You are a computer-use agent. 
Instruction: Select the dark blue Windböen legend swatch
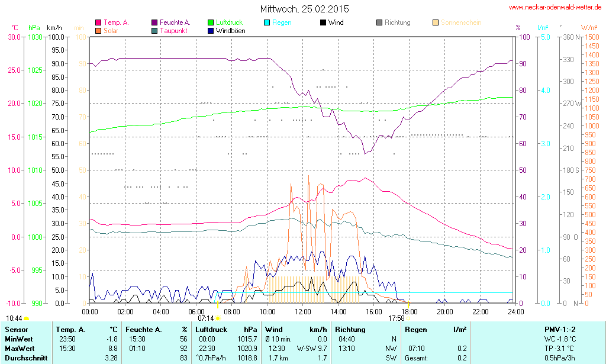211,31
